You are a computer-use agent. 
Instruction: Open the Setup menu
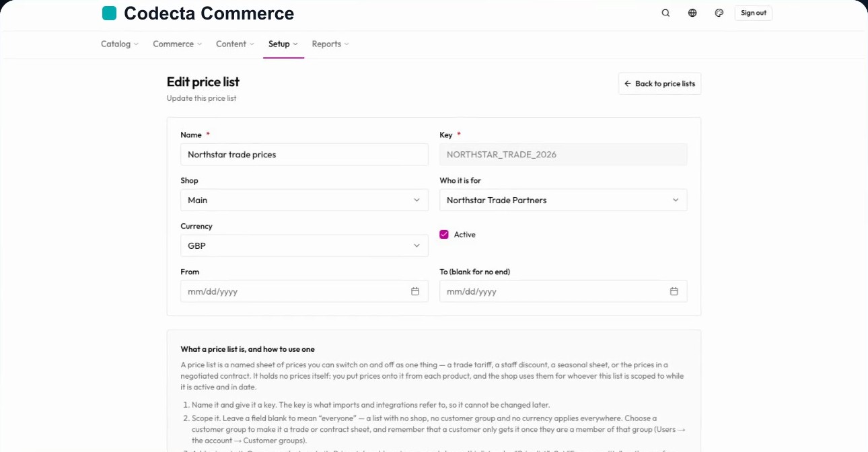click(283, 44)
